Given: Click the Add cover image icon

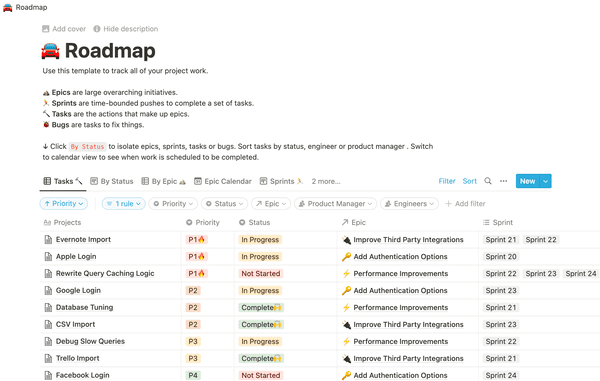Looking at the screenshot, I should (46, 29).
